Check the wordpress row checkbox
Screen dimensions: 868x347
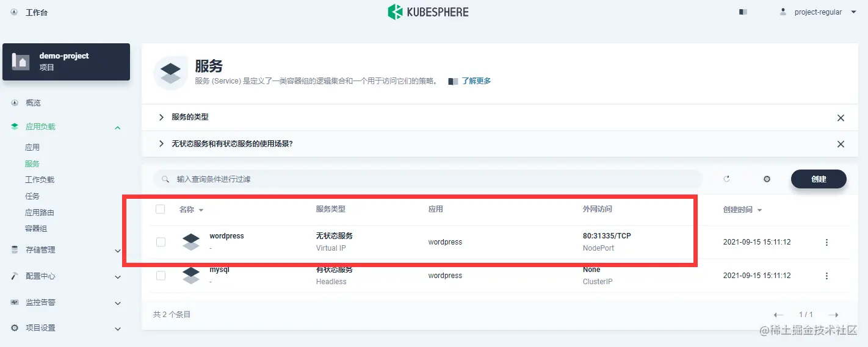(161, 242)
